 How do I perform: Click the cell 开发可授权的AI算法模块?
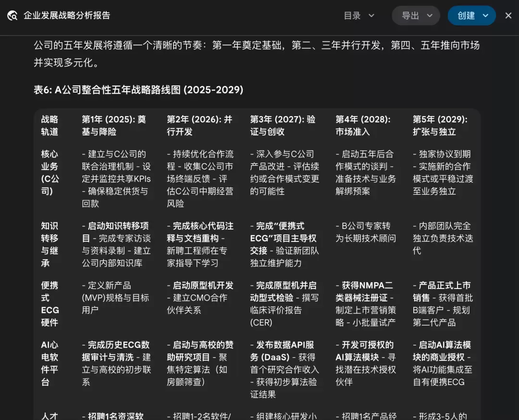tap(366, 363)
